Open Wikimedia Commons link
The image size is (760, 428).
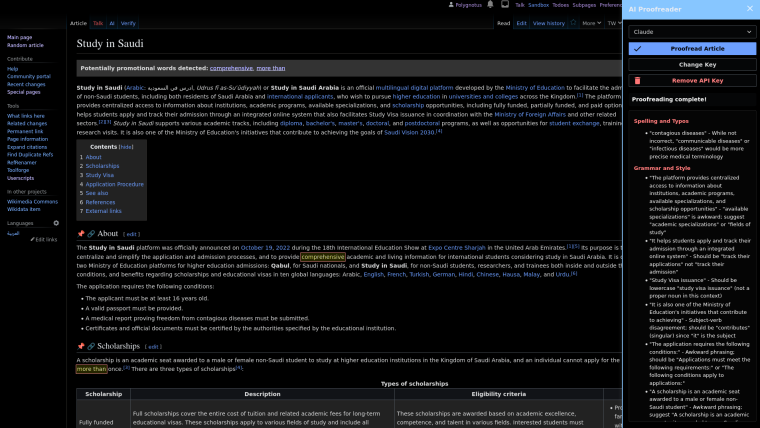coord(32,202)
